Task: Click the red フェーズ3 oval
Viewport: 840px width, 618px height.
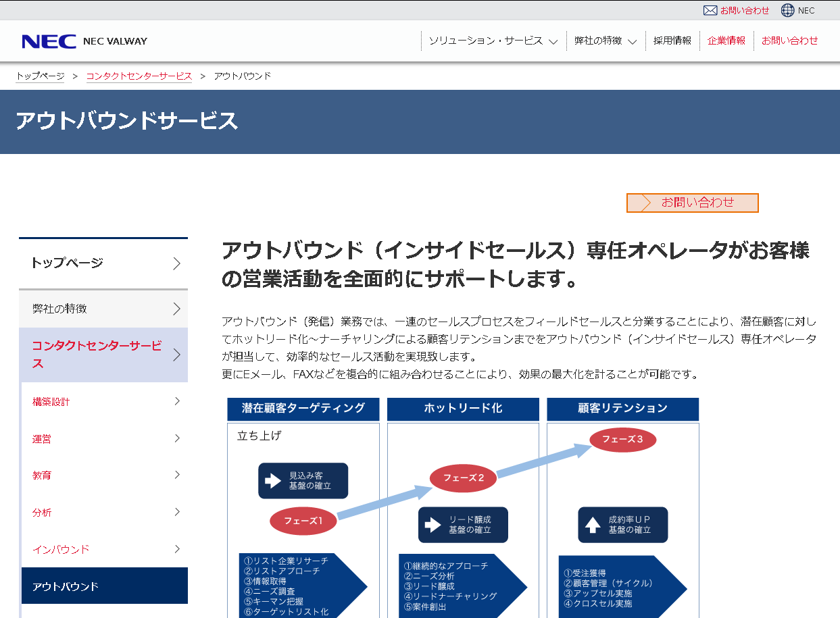Action: [x=623, y=439]
